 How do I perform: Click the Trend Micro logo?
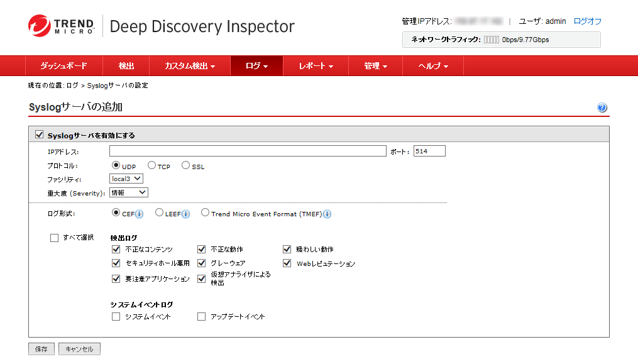[x=61, y=26]
